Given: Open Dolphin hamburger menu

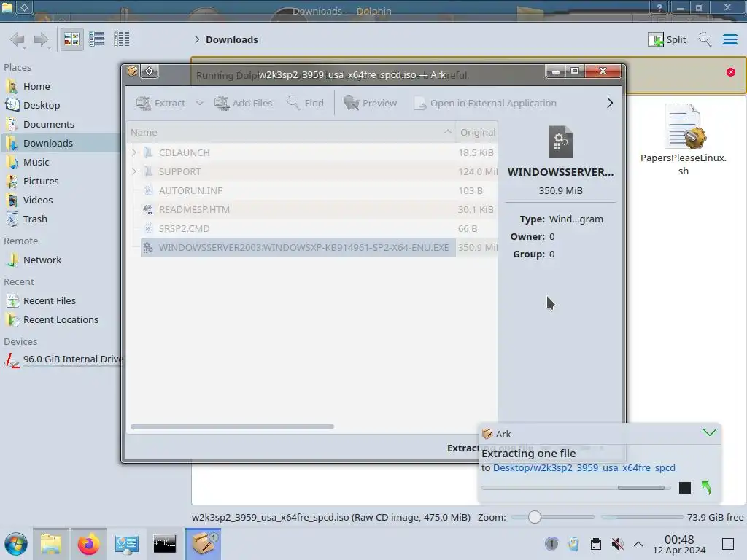Looking at the screenshot, I should 729,39.
